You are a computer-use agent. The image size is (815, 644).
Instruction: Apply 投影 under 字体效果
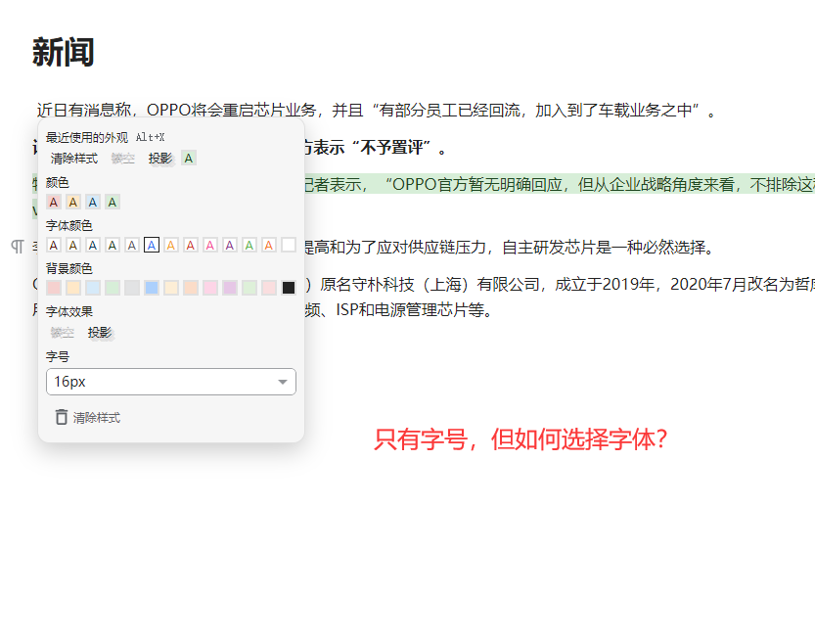click(100, 332)
